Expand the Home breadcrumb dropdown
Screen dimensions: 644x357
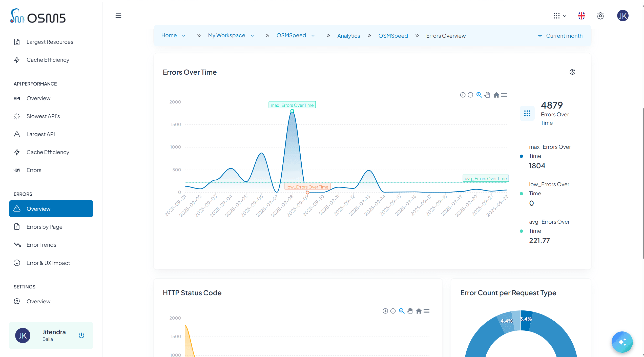click(x=184, y=36)
